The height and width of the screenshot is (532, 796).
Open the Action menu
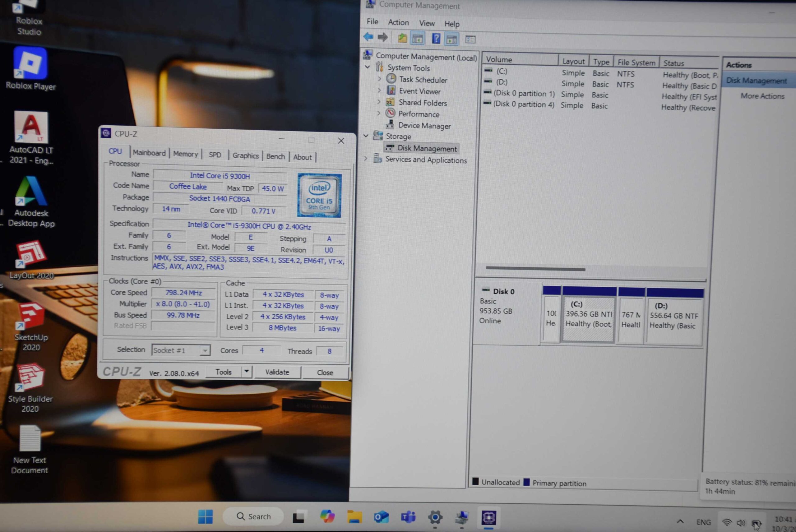[x=398, y=22]
